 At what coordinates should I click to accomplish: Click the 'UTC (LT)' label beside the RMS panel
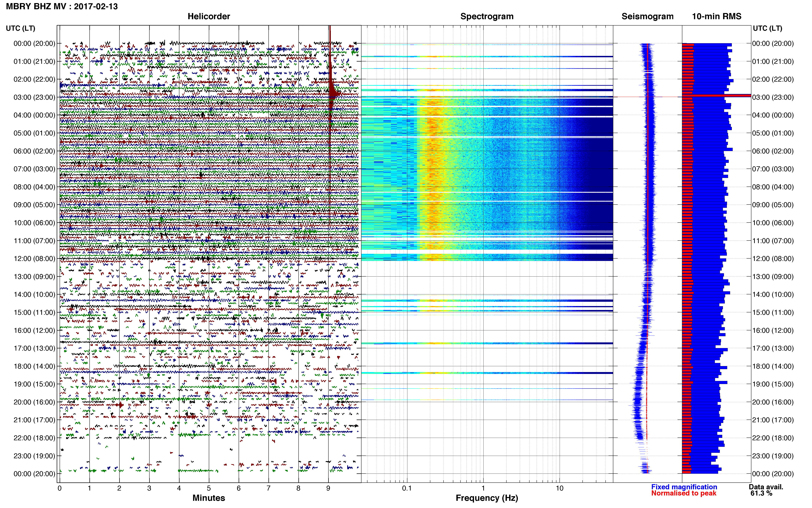(767, 28)
